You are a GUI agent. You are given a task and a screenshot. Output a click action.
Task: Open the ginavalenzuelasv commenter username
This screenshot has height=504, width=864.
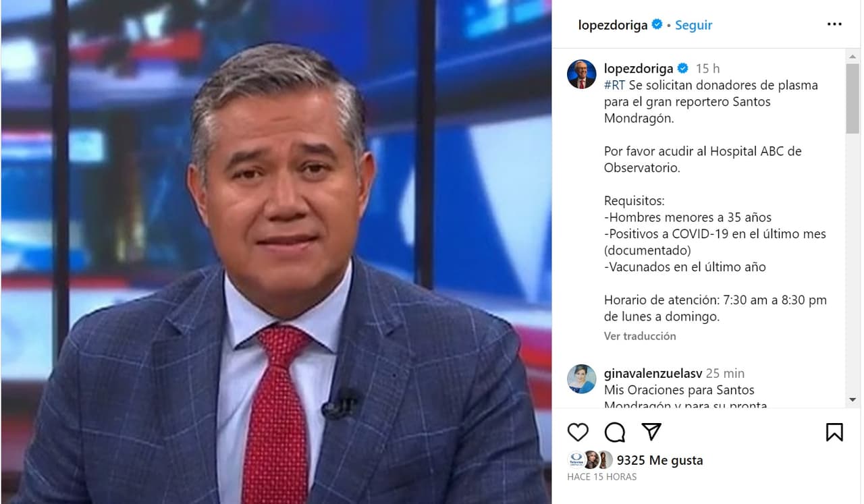(653, 373)
